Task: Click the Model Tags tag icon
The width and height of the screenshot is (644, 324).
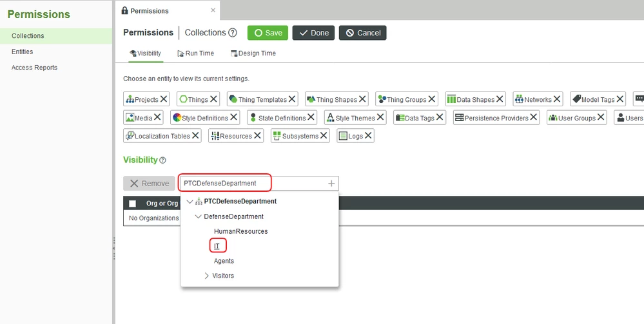Action: [577, 99]
